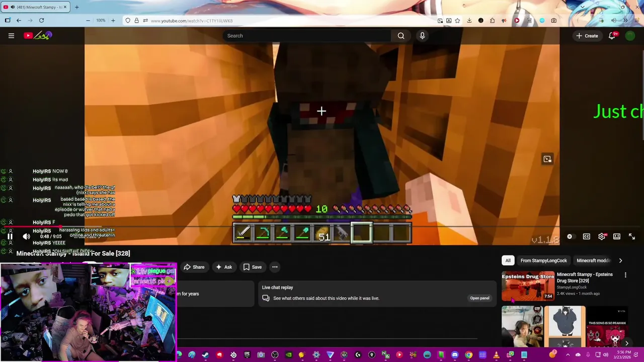Open the YouTube hamburger guide menu
Viewport: 644px width, 362px height.
point(11,36)
